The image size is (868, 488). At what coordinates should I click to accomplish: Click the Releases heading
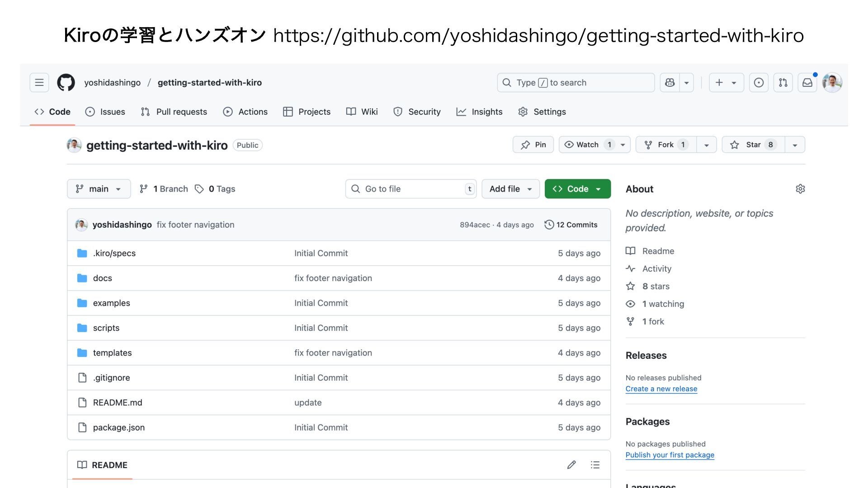tap(646, 355)
